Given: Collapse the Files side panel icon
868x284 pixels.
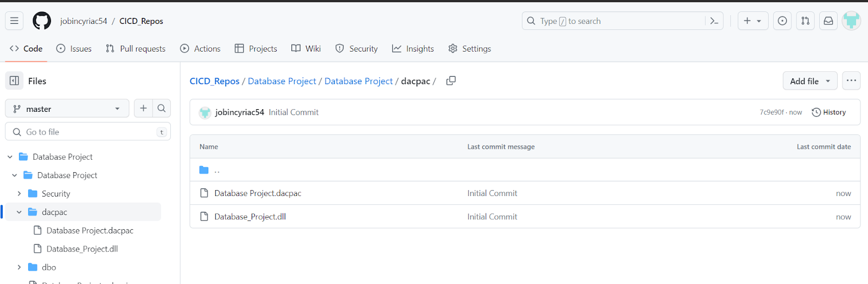Looking at the screenshot, I should pyautogui.click(x=14, y=80).
